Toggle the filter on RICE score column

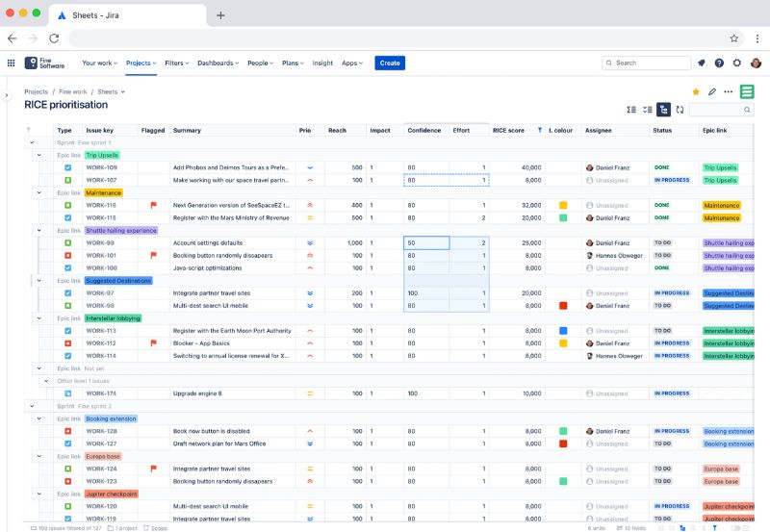point(539,130)
